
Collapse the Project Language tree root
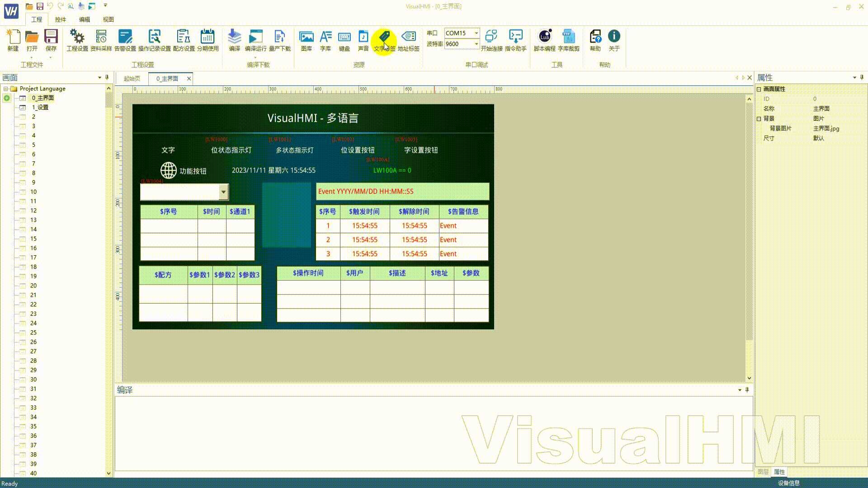5,89
